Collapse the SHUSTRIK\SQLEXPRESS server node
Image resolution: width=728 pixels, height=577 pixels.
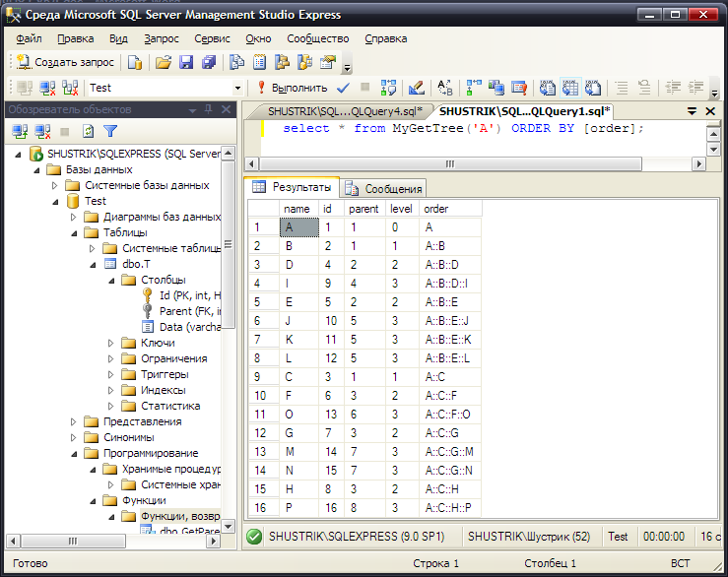click(x=18, y=155)
